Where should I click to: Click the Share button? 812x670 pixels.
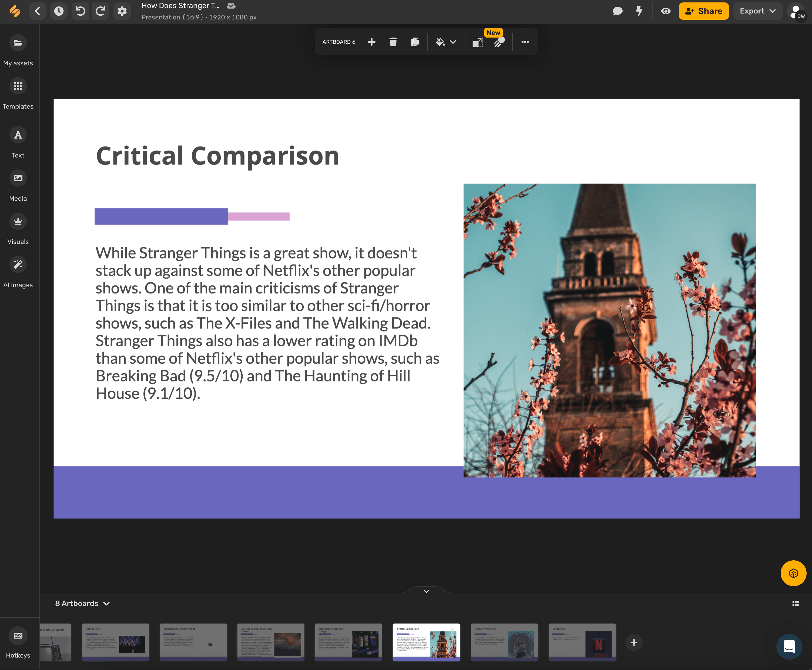pyautogui.click(x=704, y=11)
